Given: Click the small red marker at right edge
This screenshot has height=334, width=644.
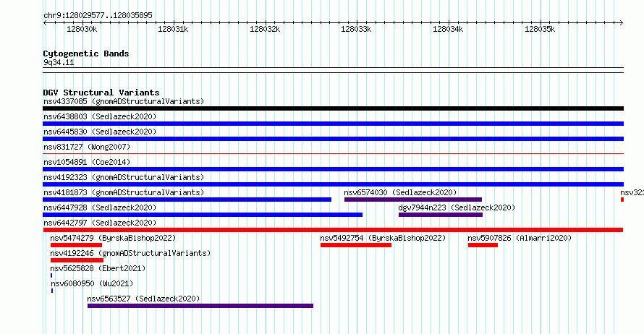Looking at the screenshot, I should pos(622,200).
